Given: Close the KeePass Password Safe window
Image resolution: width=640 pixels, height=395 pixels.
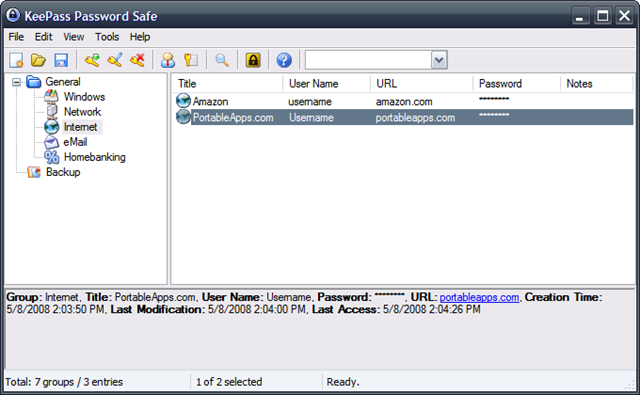Looking at the screenshot, I should (x=624, y=16).
